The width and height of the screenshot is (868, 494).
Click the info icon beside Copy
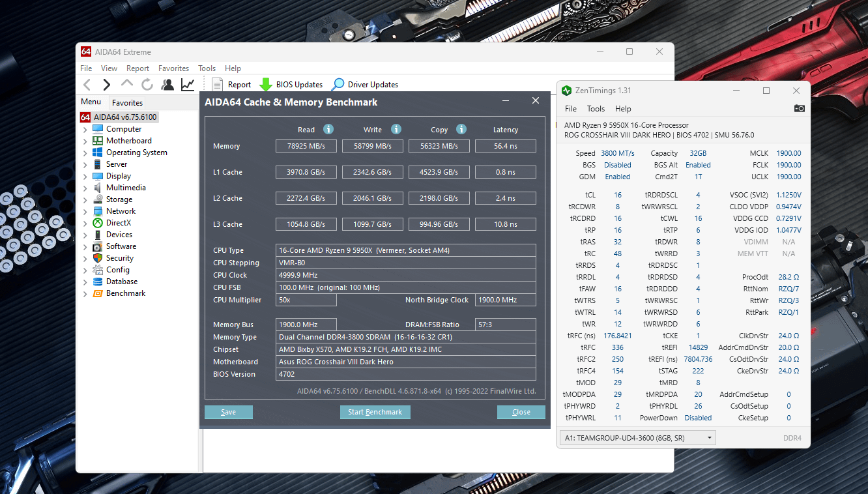(x=461, y=129)
